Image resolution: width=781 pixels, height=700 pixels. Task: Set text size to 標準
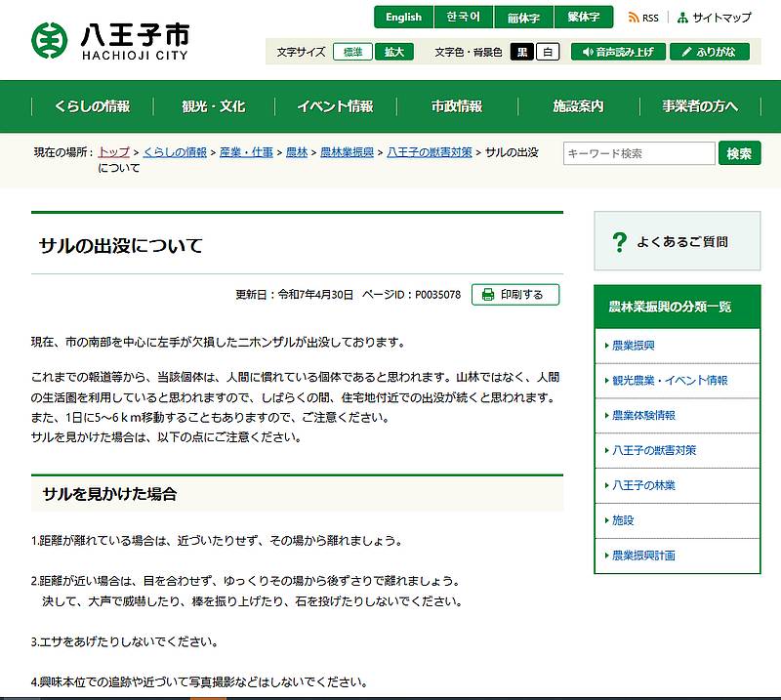point(352,52)
